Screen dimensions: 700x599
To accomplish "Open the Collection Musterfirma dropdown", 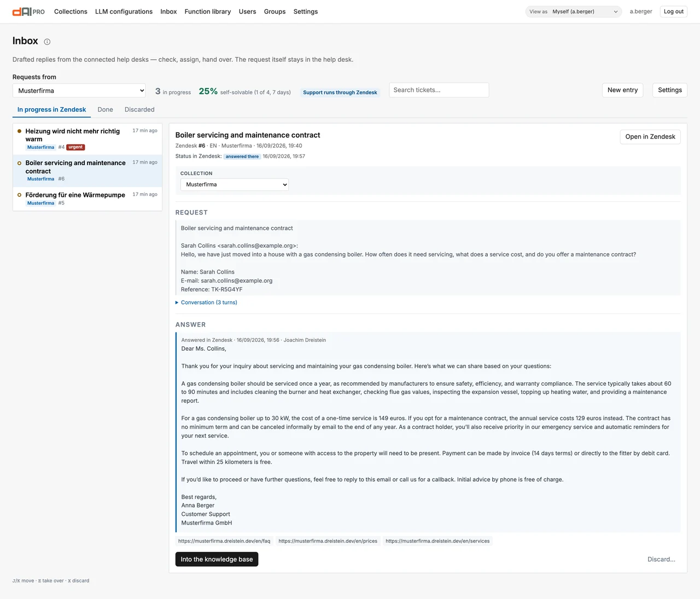I will (x=235, y=185).
